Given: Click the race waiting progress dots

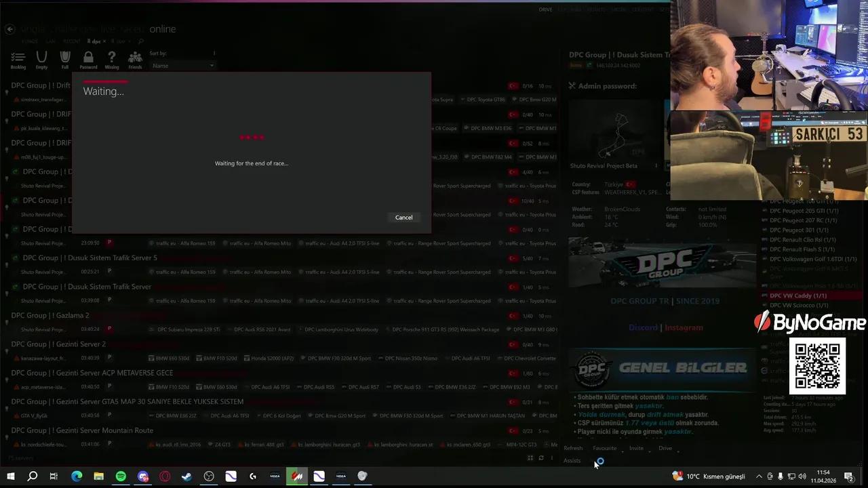Looking at the screenshot, I should (x=251, y=138).
